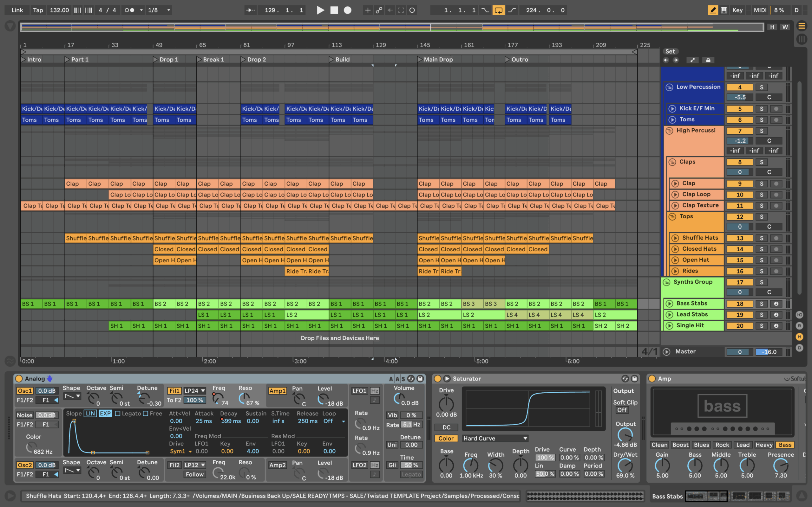Click the Stop button in transport
This screenshot has width=812, height=507.
334,10
